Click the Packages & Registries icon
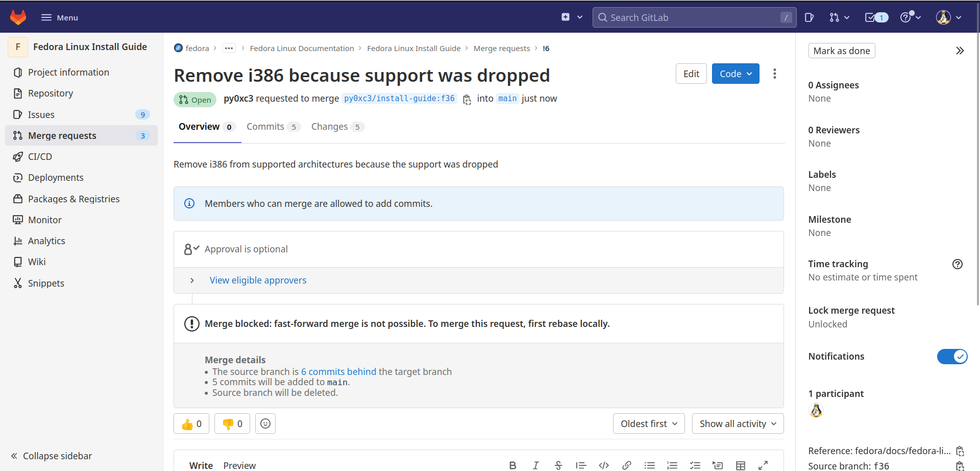The width and height of the screenshot is (980, 471). click(18, 199)
